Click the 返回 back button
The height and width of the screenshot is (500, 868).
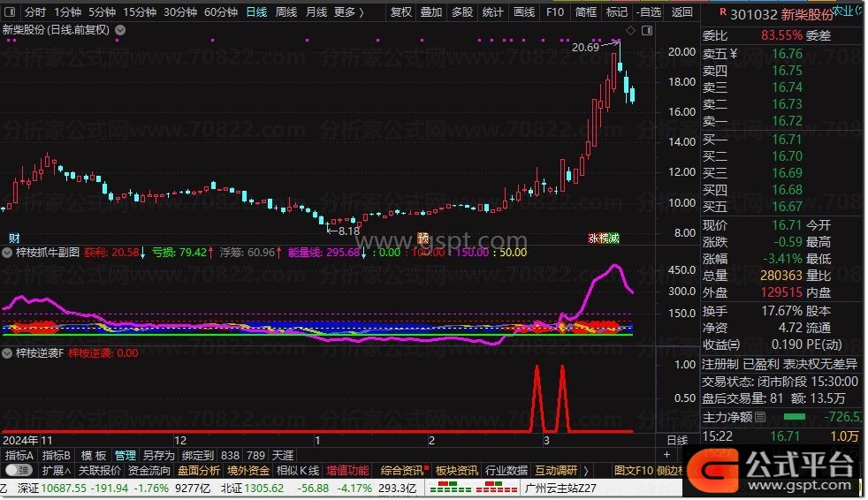(681, 11)
